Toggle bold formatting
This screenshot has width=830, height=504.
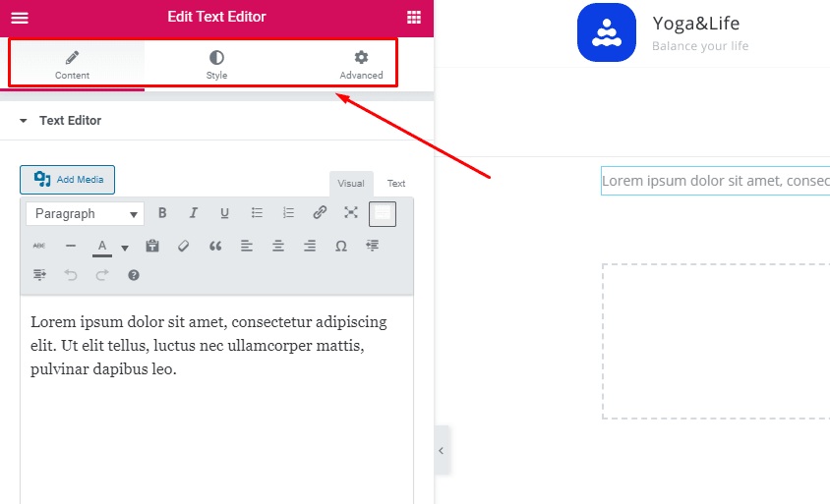(x=162, y=213)
